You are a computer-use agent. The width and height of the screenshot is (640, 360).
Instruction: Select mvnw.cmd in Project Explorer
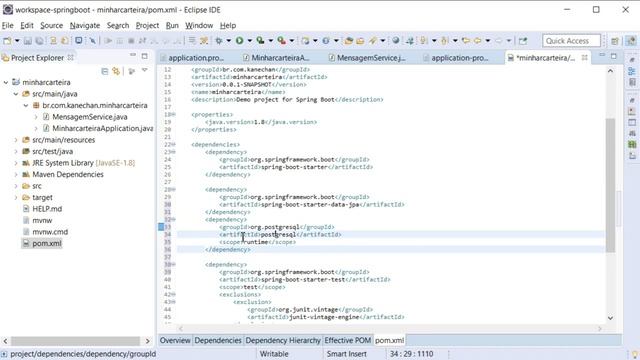point(50,232)
